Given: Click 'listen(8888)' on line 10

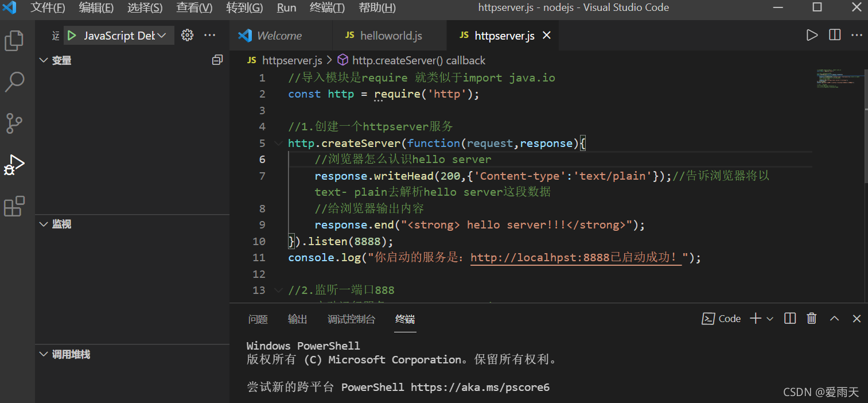Looking at the screenshot, I should pos(348,241).
